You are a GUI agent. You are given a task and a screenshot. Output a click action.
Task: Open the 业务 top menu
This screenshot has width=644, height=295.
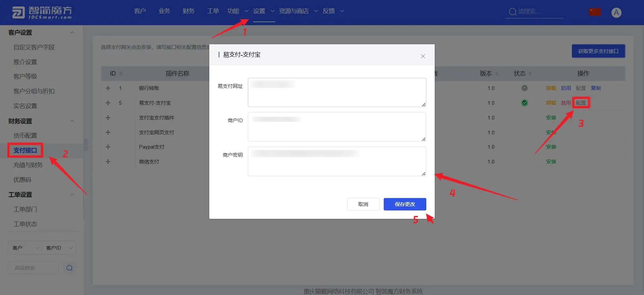[x=164, y=11]
